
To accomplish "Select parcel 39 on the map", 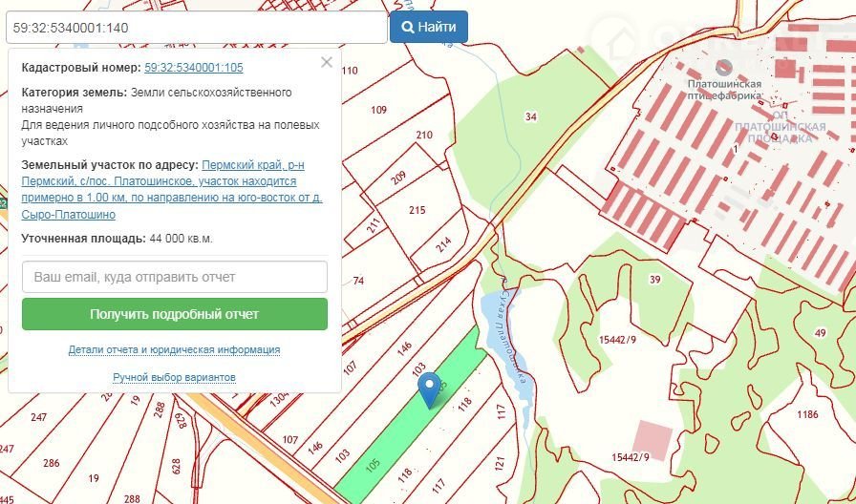I will 653,280.
